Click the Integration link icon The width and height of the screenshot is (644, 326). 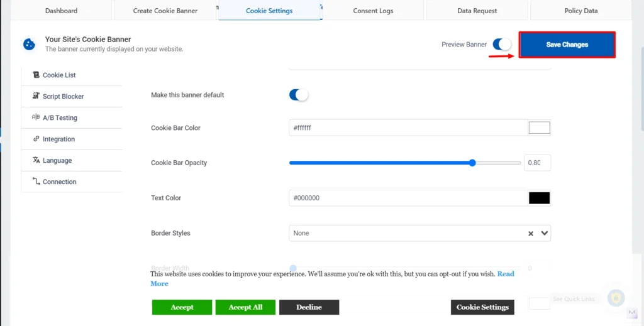(36, 139)
